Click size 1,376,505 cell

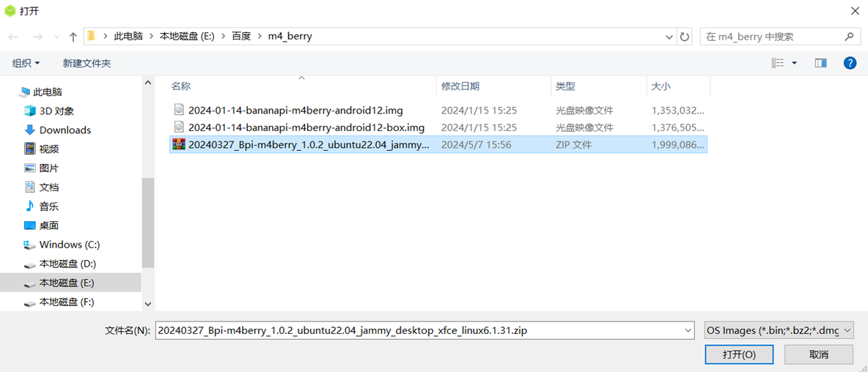tap(678, 127)
